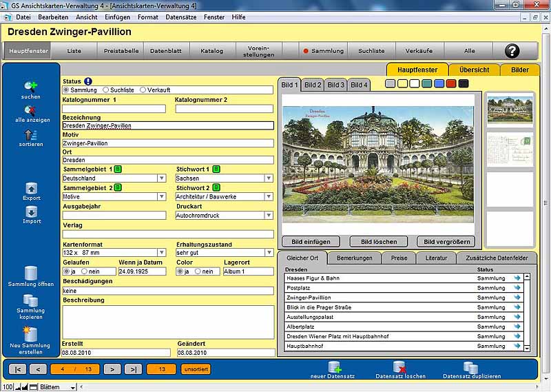Open Kartenformat dropdown
Screen dimensions: 551x392
pos(162,252)
